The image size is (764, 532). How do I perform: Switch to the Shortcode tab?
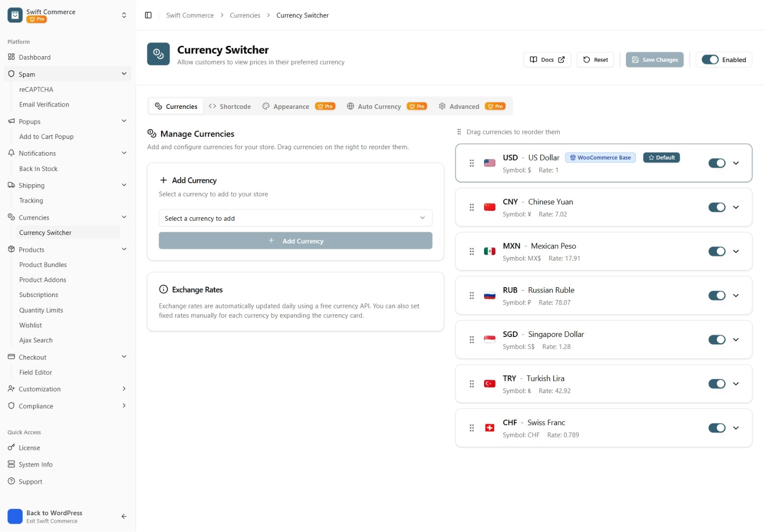[x=230, y=106]
